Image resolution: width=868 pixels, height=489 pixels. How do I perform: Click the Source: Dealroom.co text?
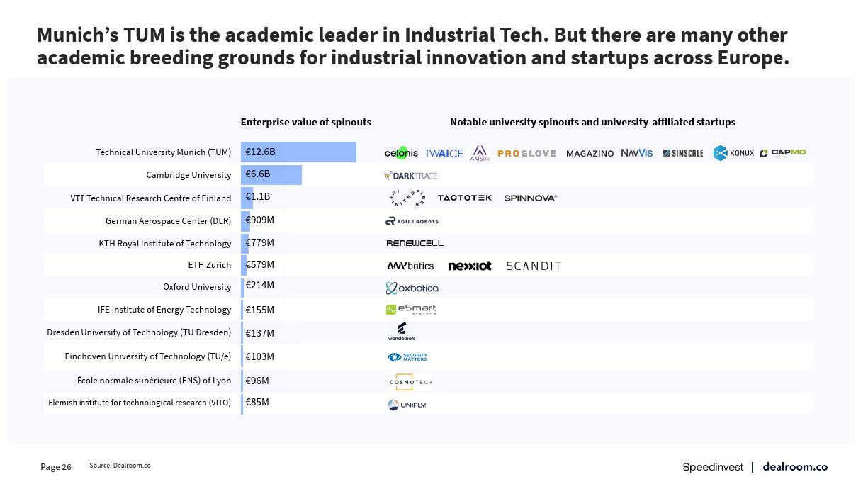point(120,466)
